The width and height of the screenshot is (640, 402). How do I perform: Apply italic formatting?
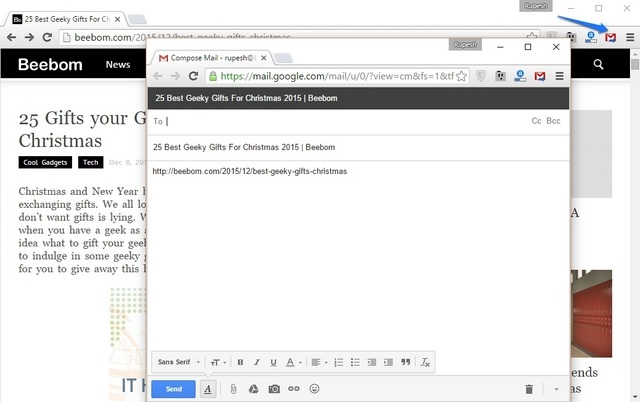(x=257, y=362)
